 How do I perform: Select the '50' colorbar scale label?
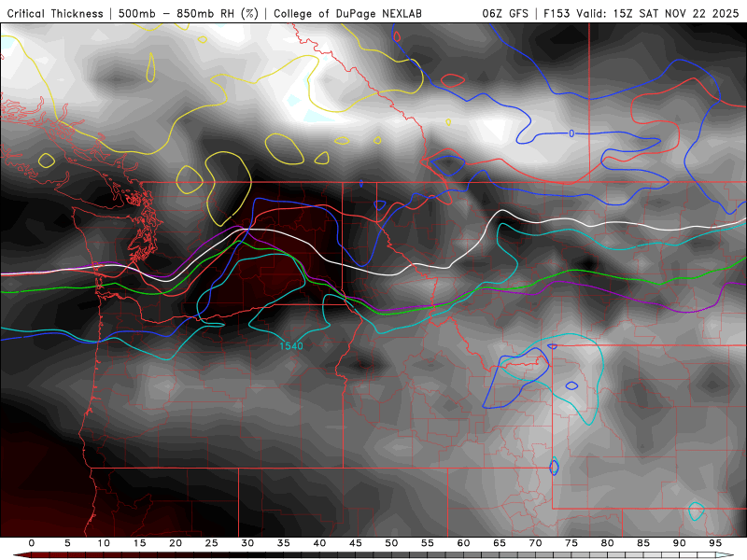point(391,543)
